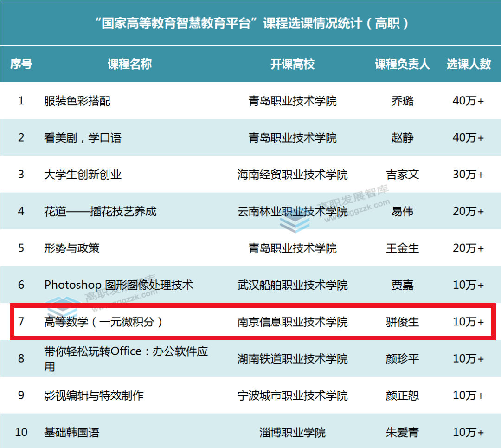Viewport: 501px width, 448px height.
Task: Click 20万+ in the 形势与政策 row
Action: [468, 248]
